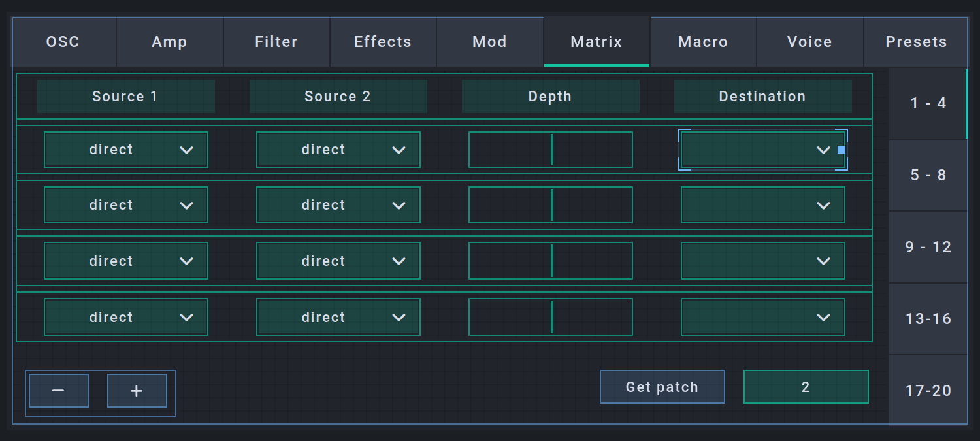Image resolution: width=980 pixels, height=441 pixels.
Task: Go to the Effects tab
Action: pos(383,42)
